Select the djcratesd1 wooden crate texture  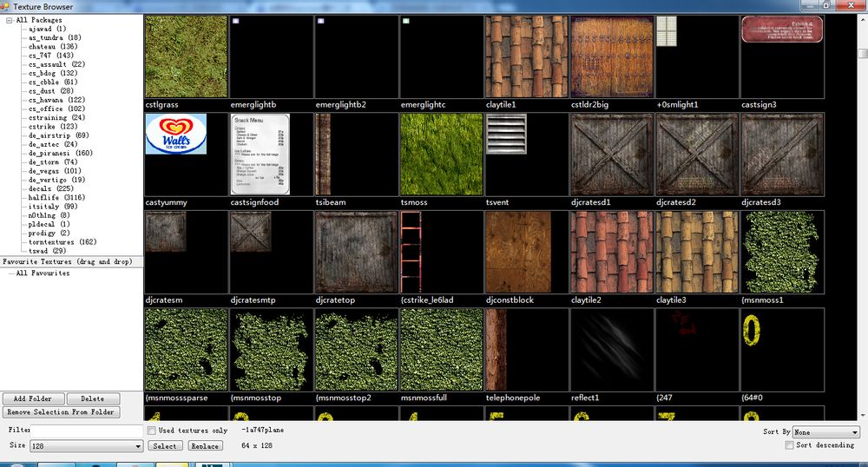[x=611, y=154]
